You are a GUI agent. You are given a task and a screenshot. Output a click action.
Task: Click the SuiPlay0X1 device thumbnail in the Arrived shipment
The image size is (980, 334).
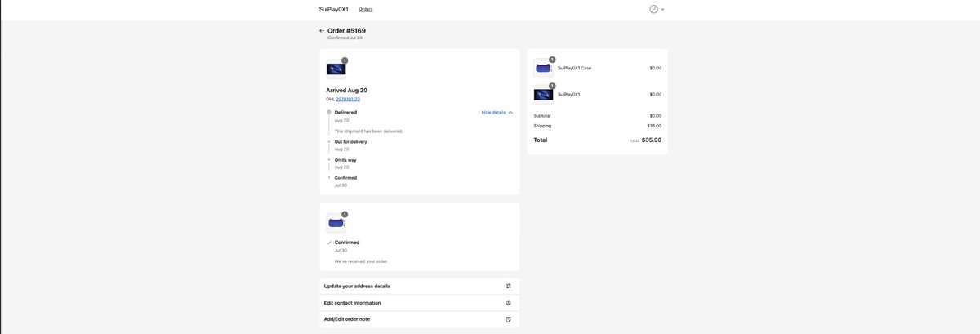coord(336,69)
